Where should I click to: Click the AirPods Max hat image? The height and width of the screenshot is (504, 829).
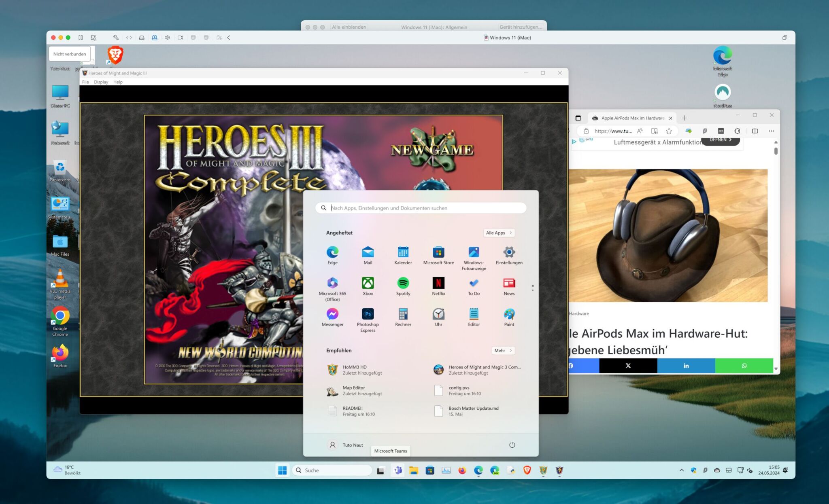pos(668,235)
